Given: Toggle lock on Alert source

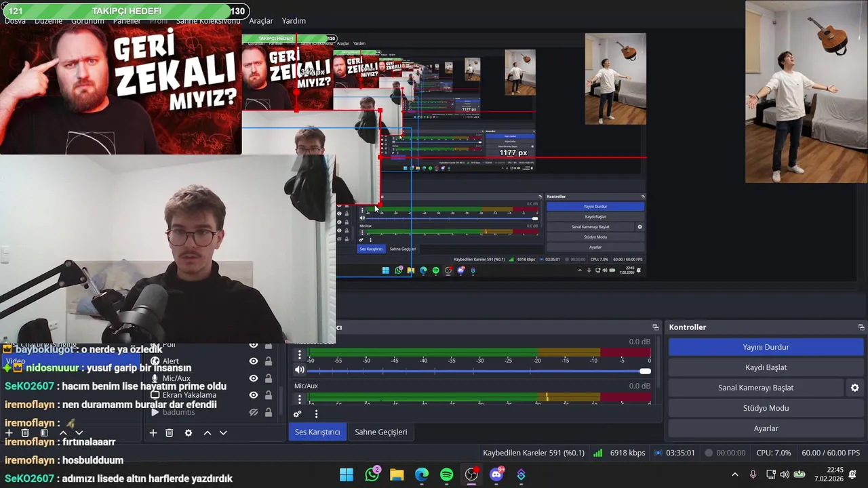Looking at the screenshot, I should [269, 361].
